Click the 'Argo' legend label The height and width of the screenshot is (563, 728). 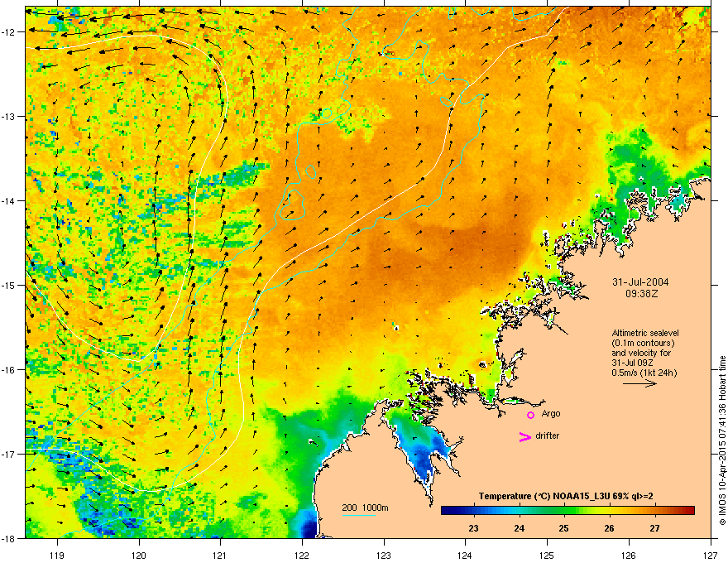tap(551, 413)
